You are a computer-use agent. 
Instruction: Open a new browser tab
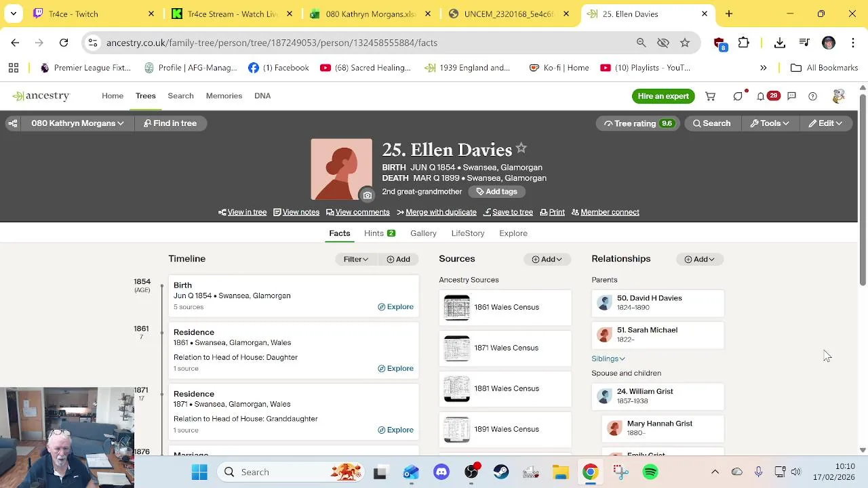coord(729,14)
